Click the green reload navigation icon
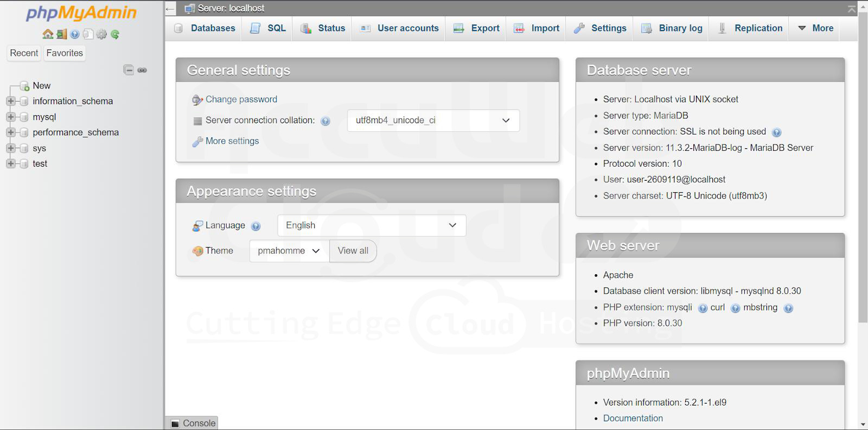 [115, 34]
